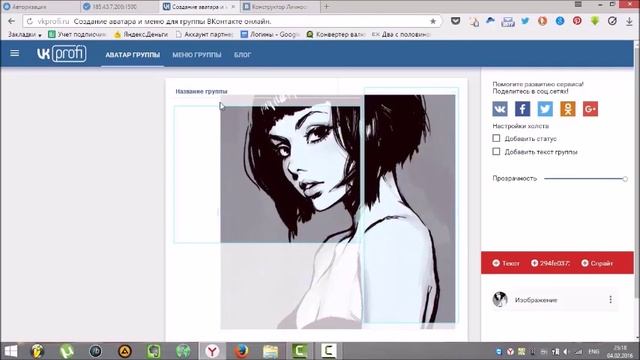Switch to the Авторизация browser tab
640x360 pixels.
tap(40, 7)
